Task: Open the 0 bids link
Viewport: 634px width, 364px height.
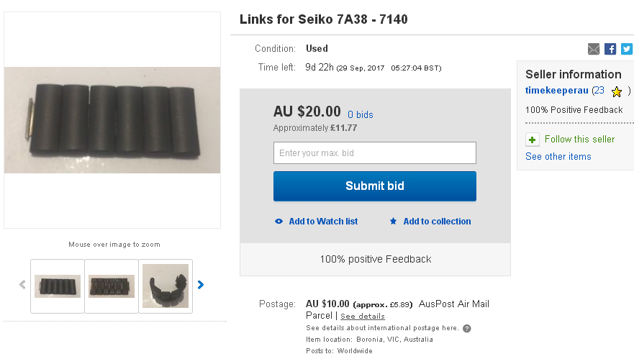Action: click(x=361, y=114)
